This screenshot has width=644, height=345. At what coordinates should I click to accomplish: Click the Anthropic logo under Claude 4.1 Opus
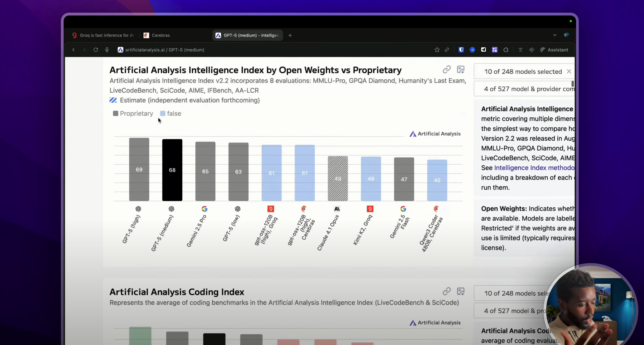point(337,209)
